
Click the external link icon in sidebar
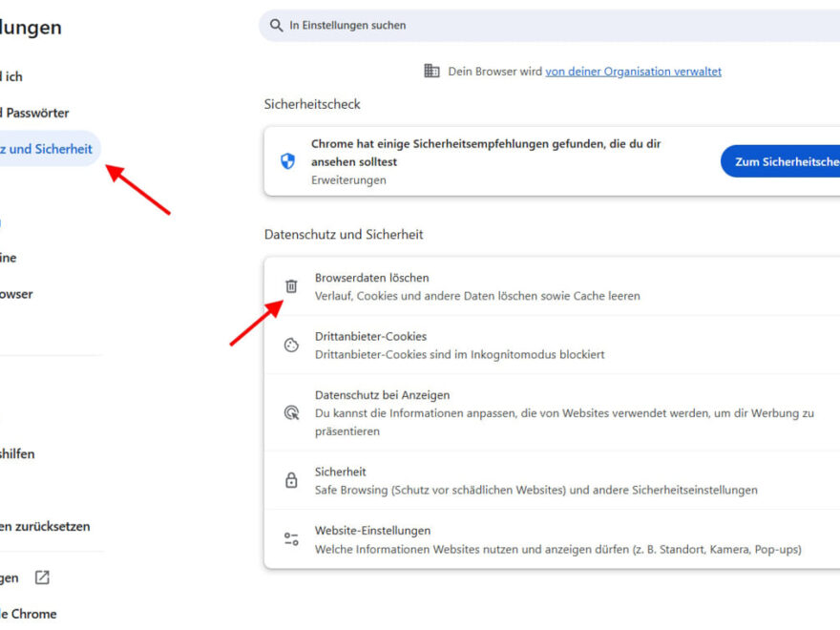point(42,577)
